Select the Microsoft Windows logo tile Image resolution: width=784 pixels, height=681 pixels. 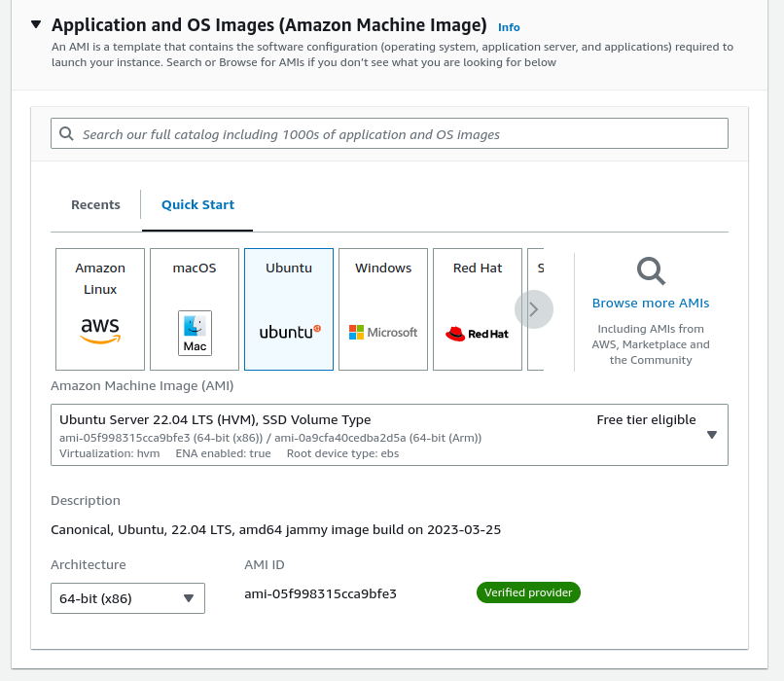click(383, 309)
